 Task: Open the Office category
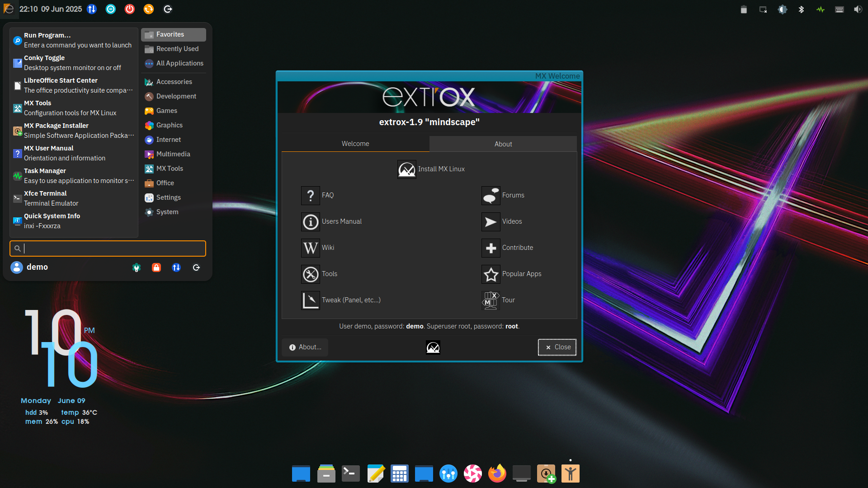(x=174, y=183)
